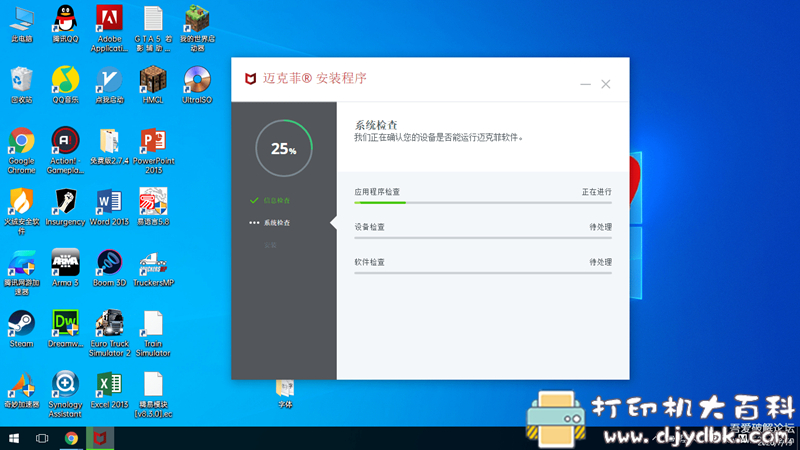Viewport: 800px width, 450px height.
Task: Select the 系统检查 step in sidebar
Action: [270, 223]
